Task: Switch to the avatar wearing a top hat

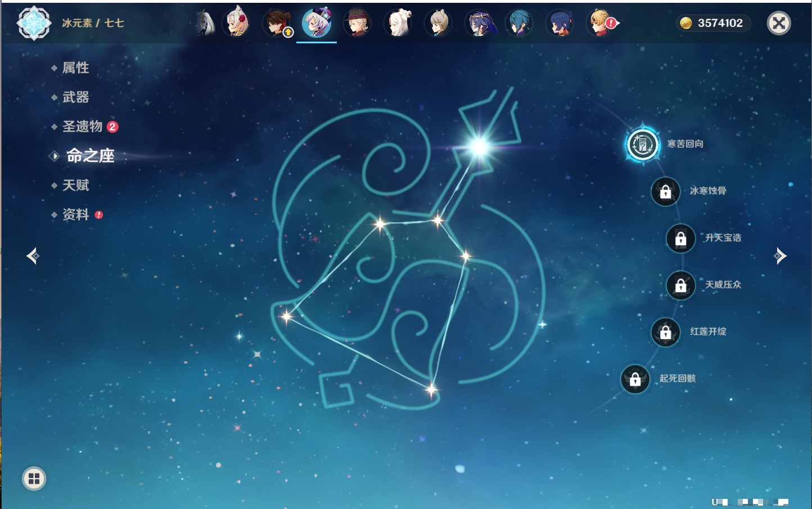Action: [x=357, y=23]
